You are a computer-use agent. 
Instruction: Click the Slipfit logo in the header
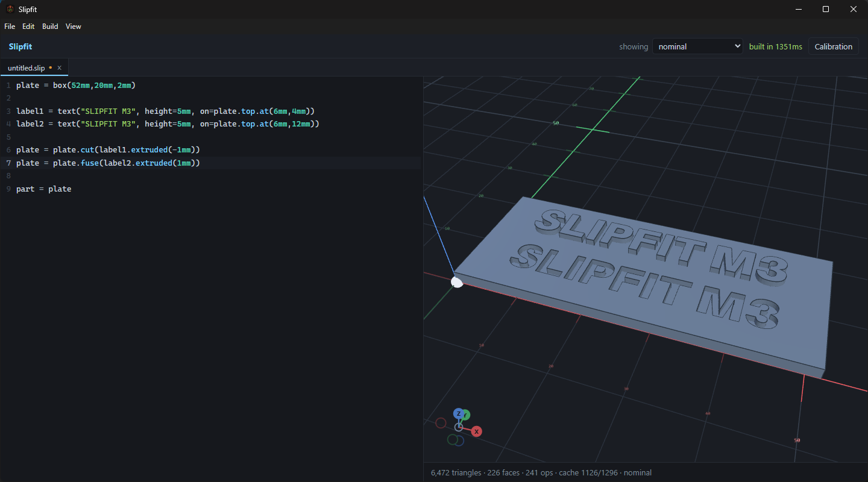pyautogui.click(x=20, y=46)
